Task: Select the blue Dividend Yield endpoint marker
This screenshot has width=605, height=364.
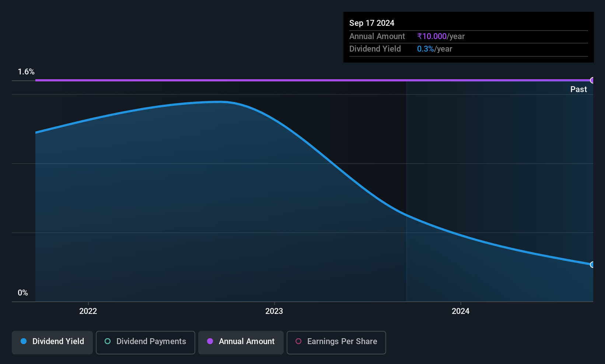Action: pyautogui.click(x=592, y=265)
